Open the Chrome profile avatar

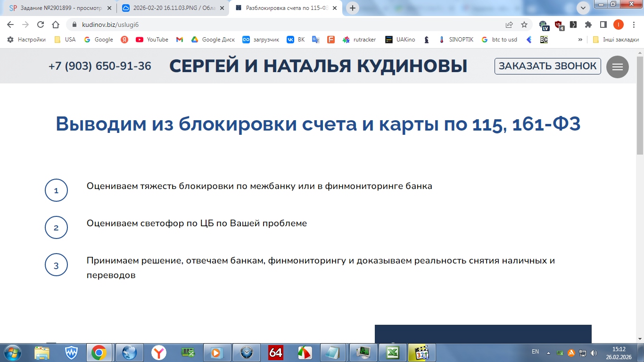[618, 25]
